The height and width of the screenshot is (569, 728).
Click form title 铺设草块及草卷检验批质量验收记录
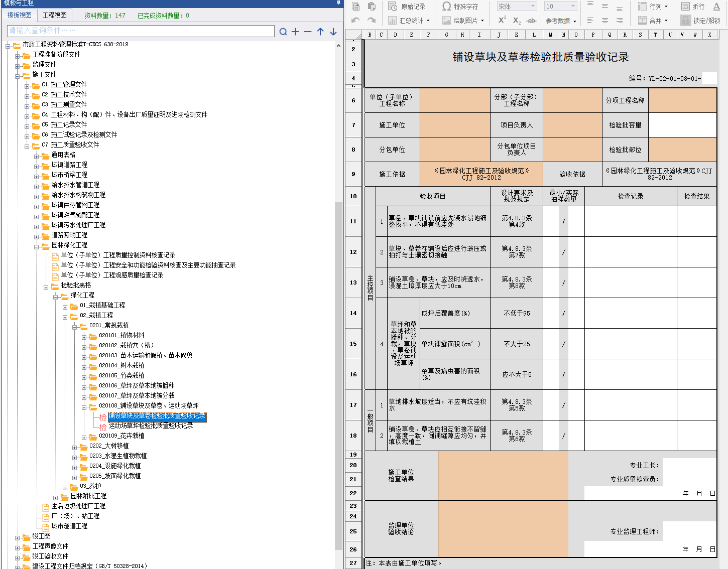pos(541,57)
